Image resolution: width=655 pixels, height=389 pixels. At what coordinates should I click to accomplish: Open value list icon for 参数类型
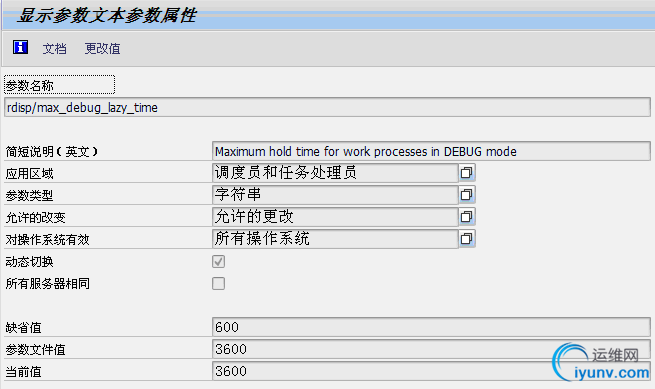coord(467,194)
